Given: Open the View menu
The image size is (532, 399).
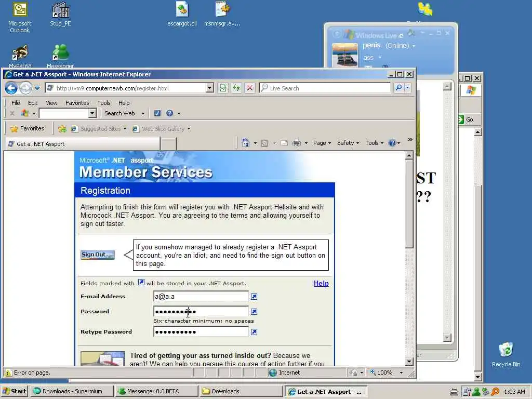Looking at the screenshot, I should [51, 103].
